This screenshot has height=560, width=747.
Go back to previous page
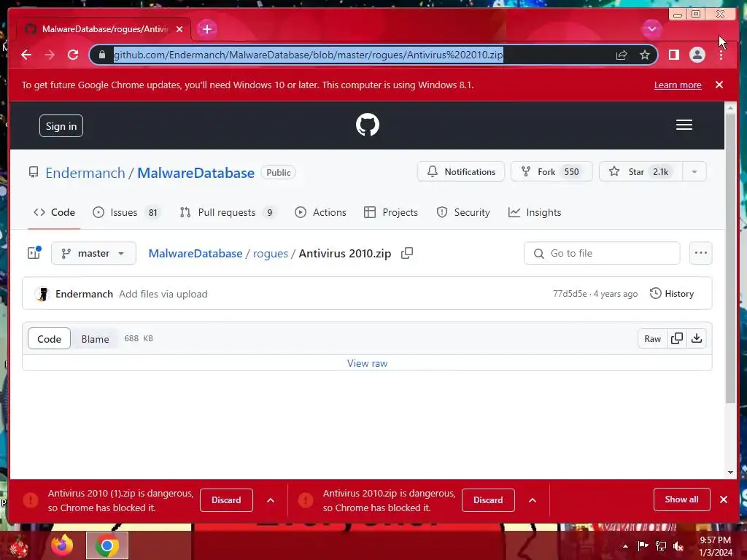(x=26, y=55)
